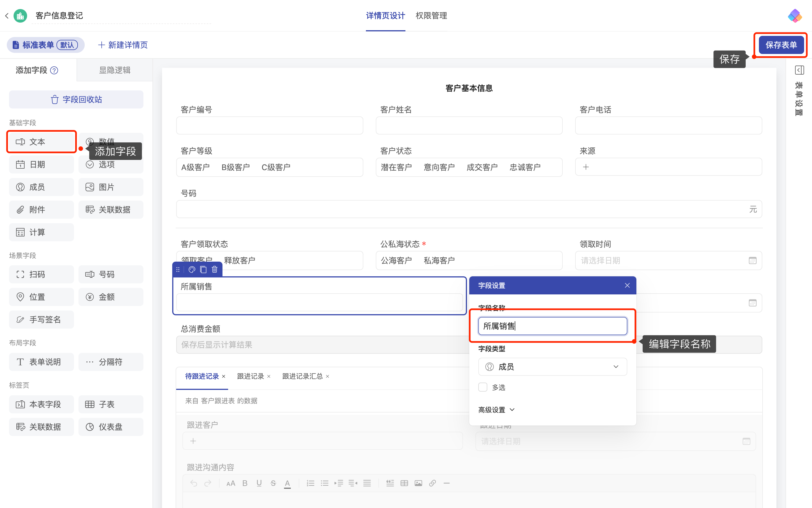Click the back arrow icon

coord(7,16)
